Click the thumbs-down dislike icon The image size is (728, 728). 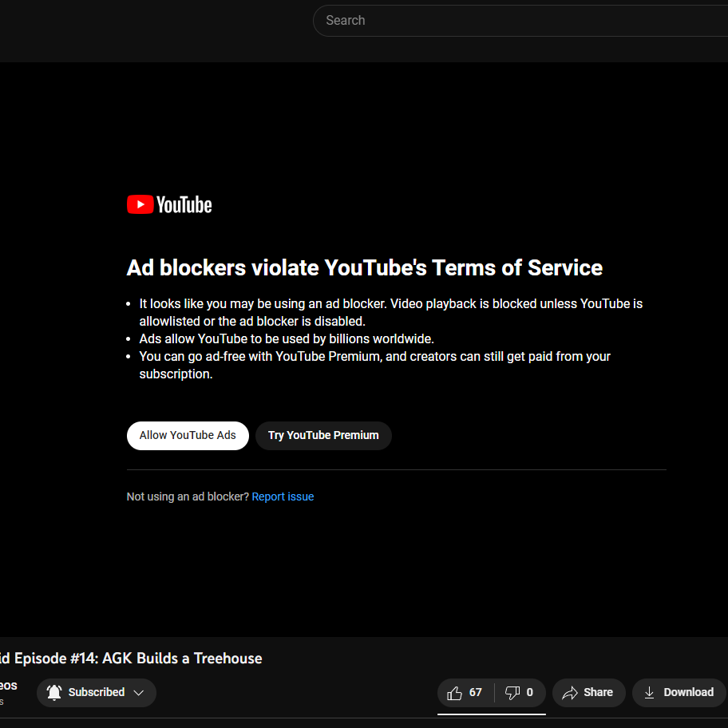tap(512, 693)
